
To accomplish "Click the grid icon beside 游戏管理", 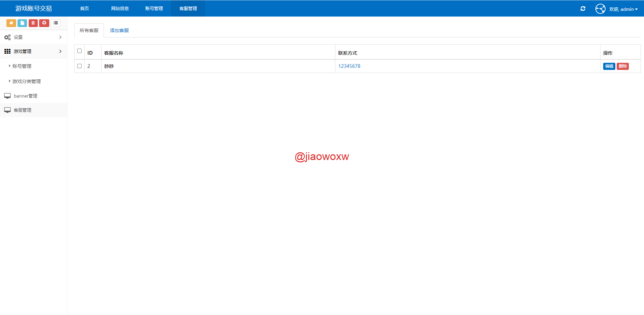I will pyautogui.click(x=7, y=51).
